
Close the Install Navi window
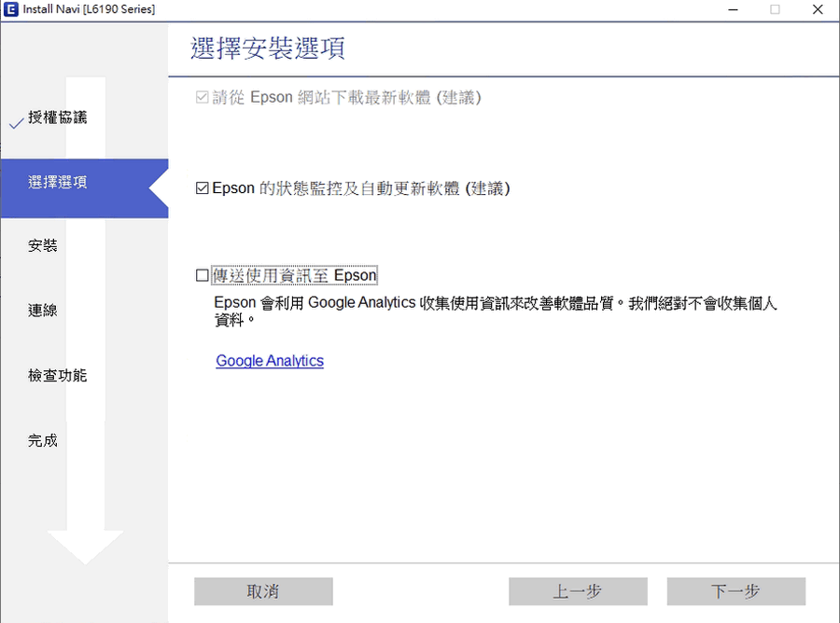coord(819,9)
